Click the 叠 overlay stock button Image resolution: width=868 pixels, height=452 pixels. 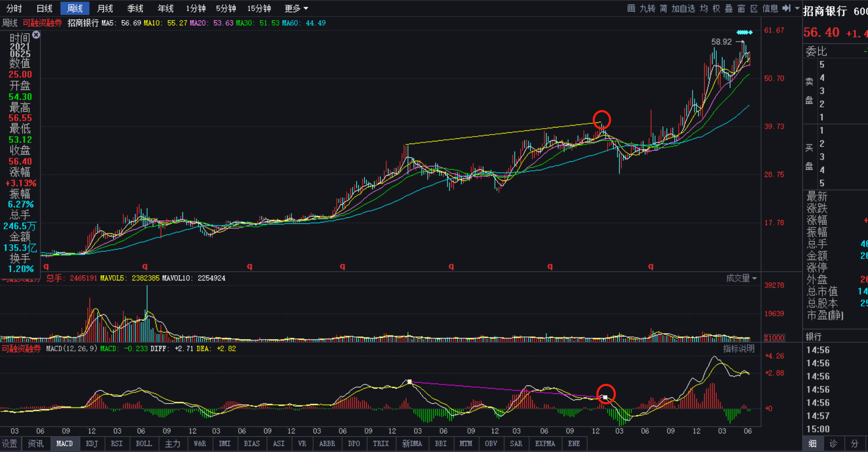click(x=729, y=8)
